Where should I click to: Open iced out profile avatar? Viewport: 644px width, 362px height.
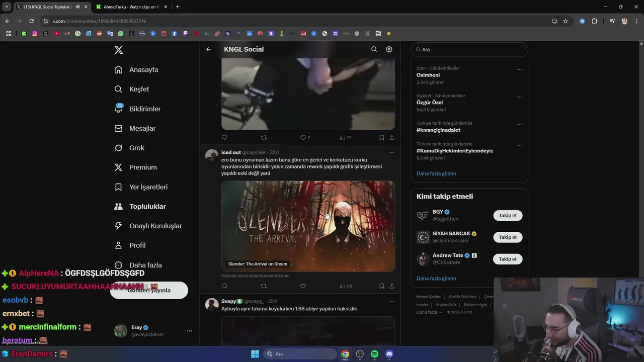tap(212, 155)
